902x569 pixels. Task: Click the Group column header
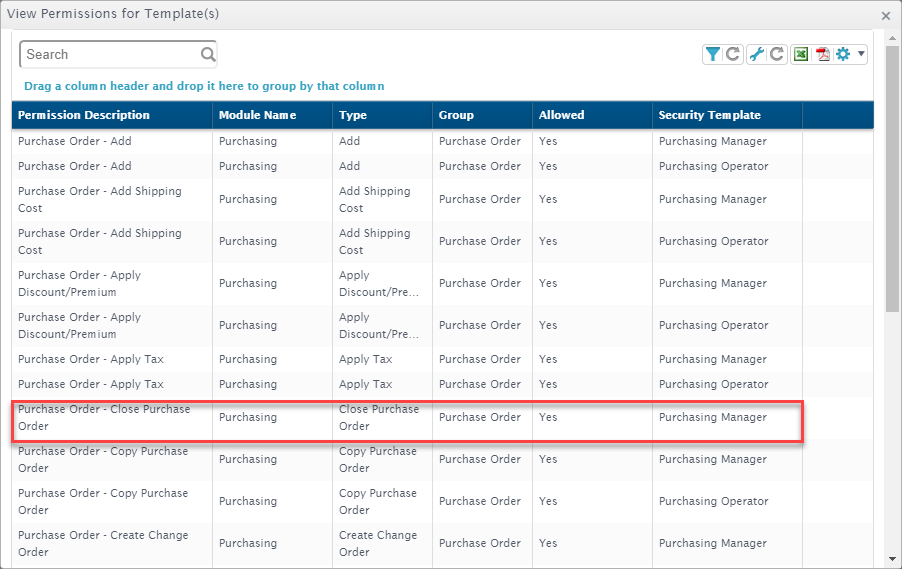pyautogui.click(x=456, y=115)
